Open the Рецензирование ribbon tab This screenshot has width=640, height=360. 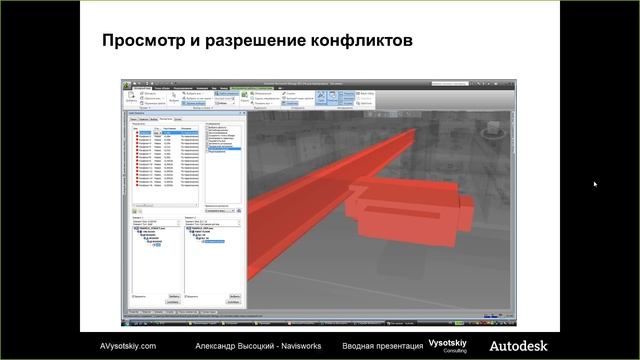(x=182, y=88)
